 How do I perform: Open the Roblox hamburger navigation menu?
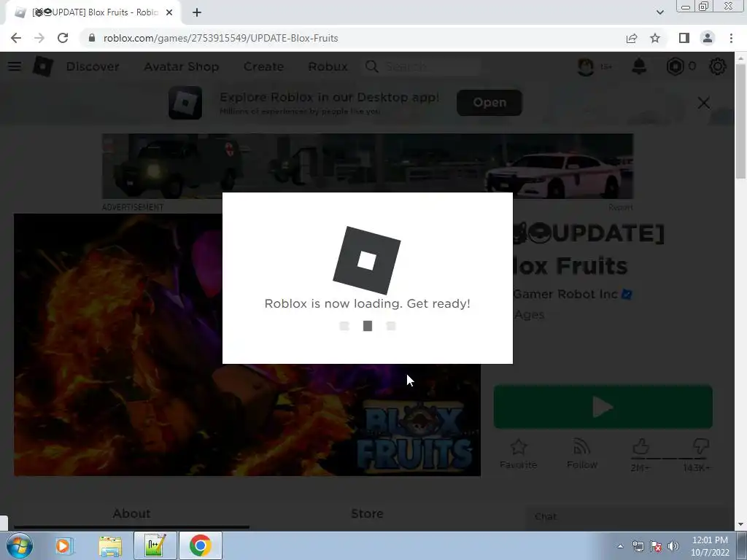(x=15, y=66)
